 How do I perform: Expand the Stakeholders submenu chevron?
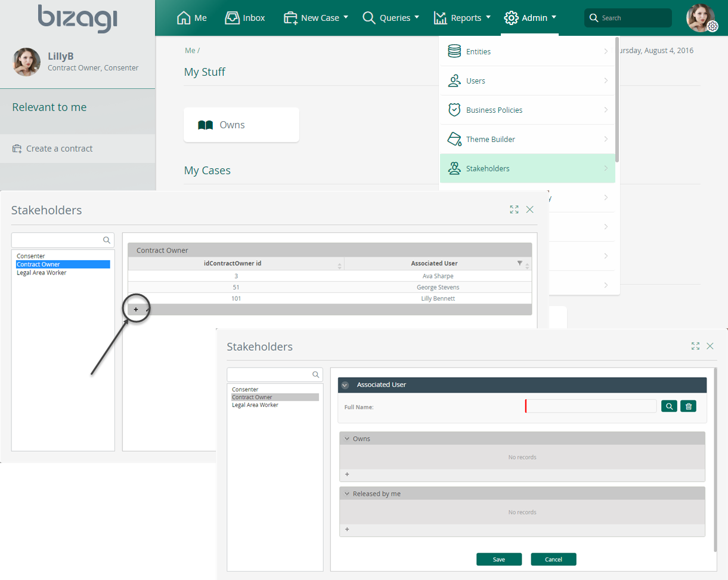pyautogui.click(x=606, y=168)
